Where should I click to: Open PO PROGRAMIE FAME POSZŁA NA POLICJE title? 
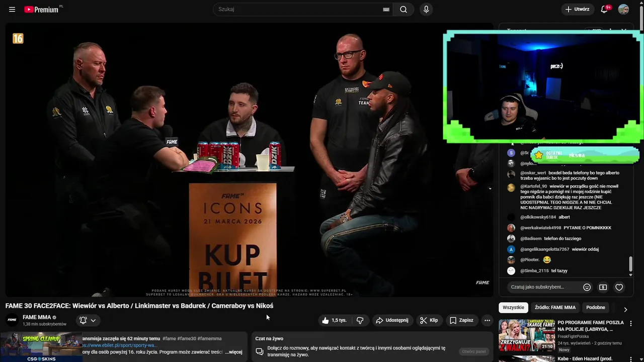591,326
